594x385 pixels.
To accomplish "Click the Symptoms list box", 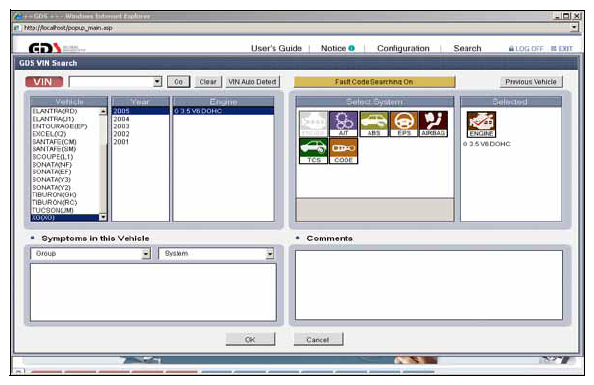I will click(x=153, y=292).
